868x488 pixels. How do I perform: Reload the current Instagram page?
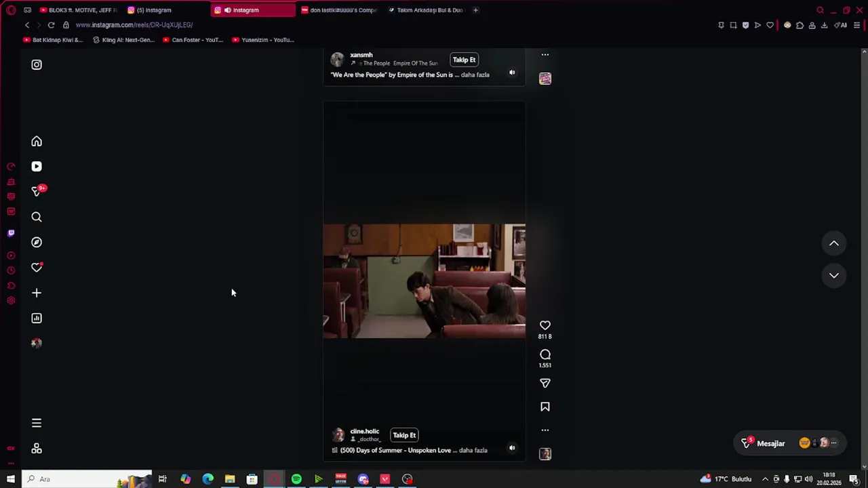click(x=51, y=25)
